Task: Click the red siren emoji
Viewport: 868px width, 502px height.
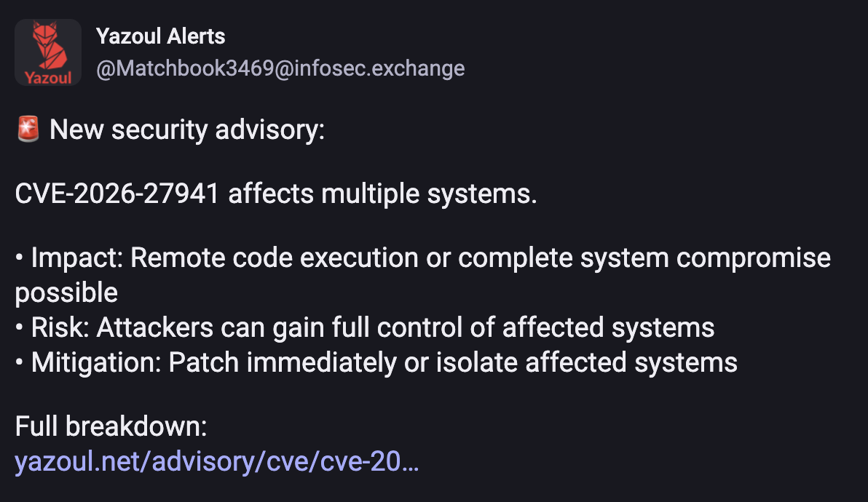Action: click(x=28, y=131)
